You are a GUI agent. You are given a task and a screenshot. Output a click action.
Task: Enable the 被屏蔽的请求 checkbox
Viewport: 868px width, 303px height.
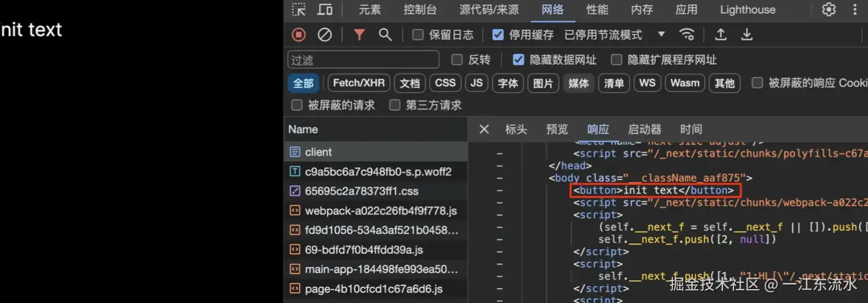(x=297, y=105)
